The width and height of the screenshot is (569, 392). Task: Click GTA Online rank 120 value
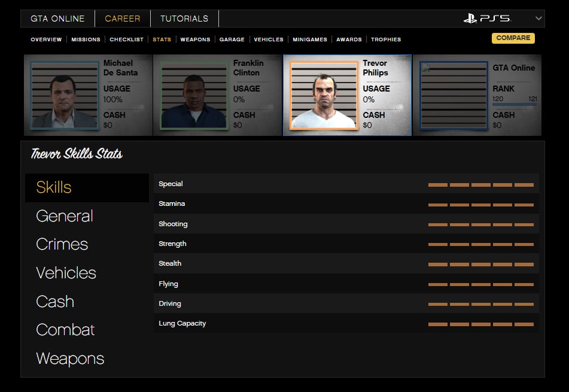[498, 99]
